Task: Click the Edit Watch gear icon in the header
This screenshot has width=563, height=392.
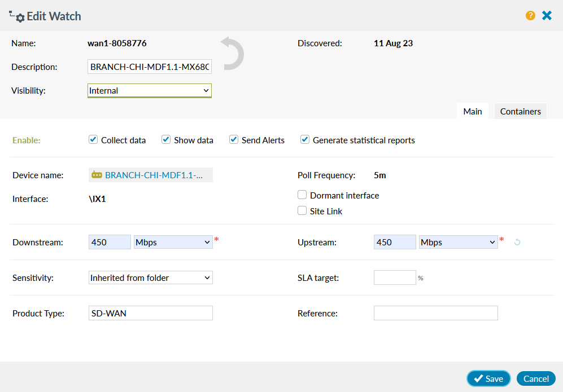Action: click(19, 17)
